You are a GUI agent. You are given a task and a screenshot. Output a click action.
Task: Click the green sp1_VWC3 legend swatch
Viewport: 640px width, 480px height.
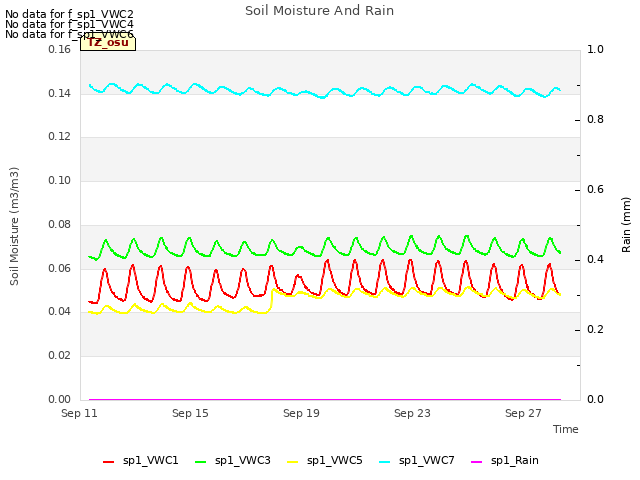200,462
